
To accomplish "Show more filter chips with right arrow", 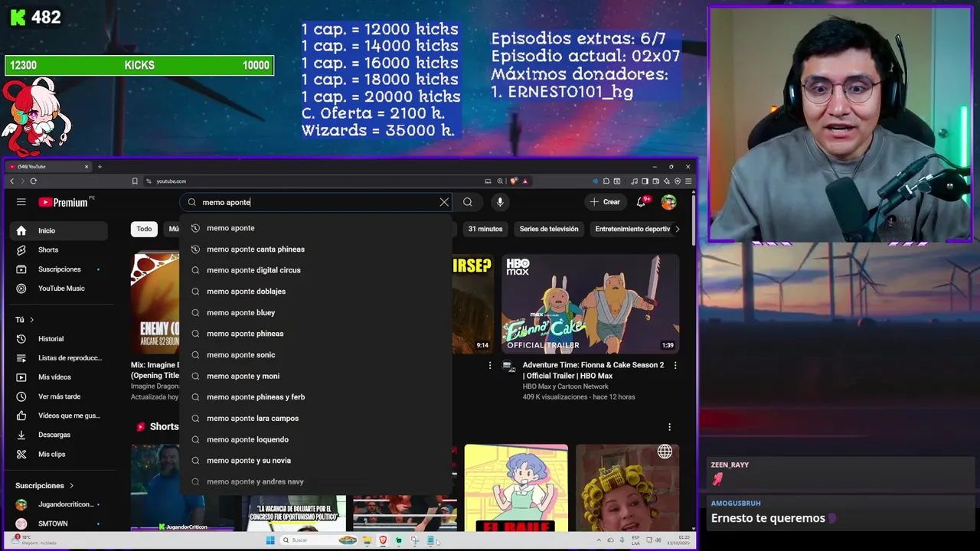I will [677, 229].
